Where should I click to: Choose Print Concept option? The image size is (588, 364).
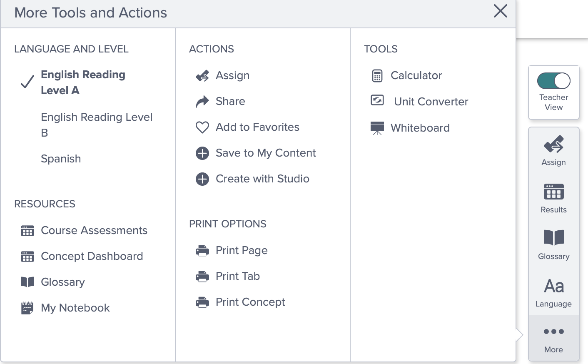240,302
